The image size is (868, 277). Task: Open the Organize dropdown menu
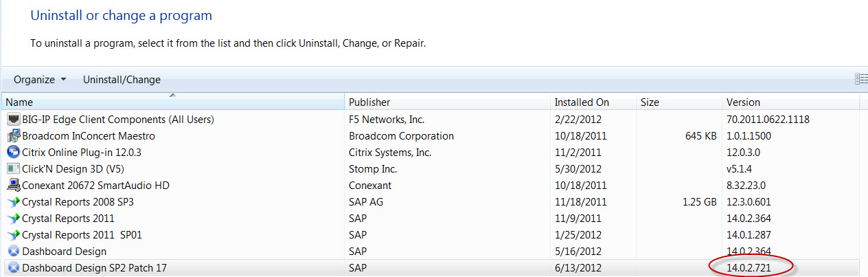point(40,80)
